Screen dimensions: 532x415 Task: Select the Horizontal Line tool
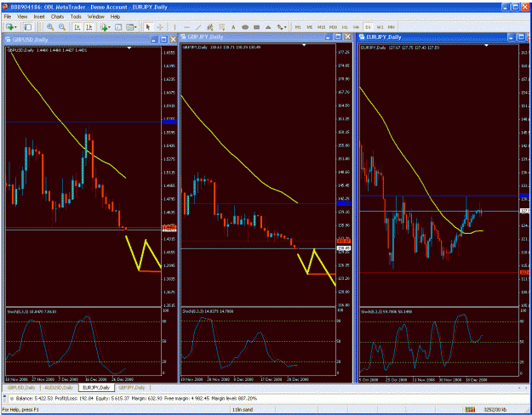click(x=186, y=27)
